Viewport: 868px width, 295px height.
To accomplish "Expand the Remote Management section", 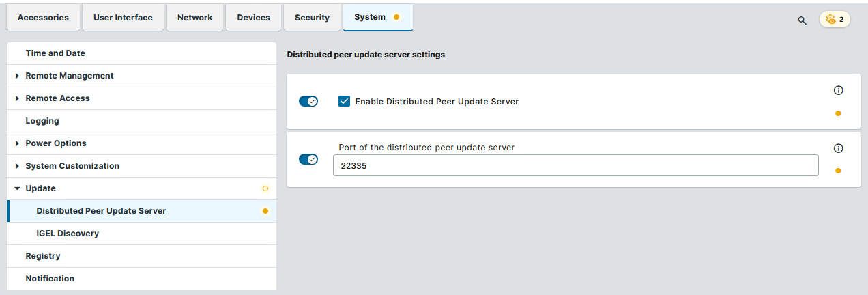I will pyautogui.click(x=17, y=76).
